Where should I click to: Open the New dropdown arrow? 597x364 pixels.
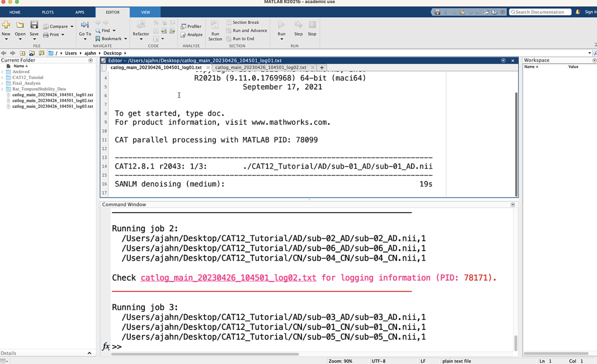(6, 39)
